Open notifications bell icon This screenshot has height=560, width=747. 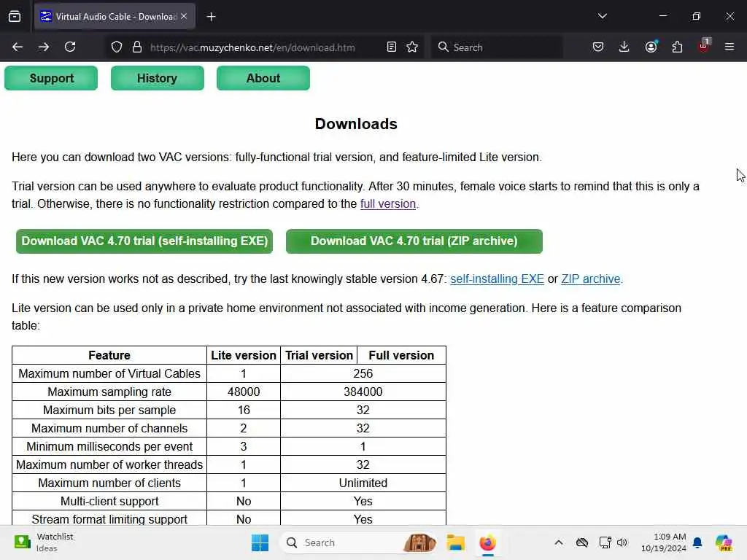(697, 542)
